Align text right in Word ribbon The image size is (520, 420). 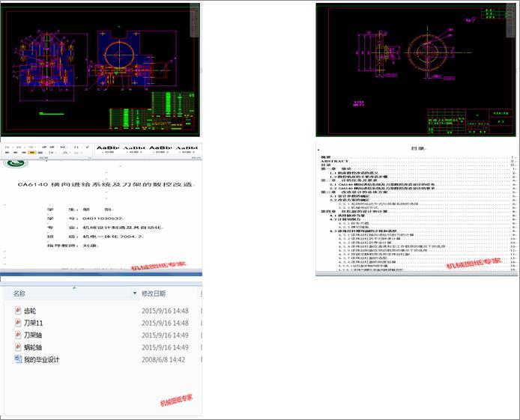23,153
